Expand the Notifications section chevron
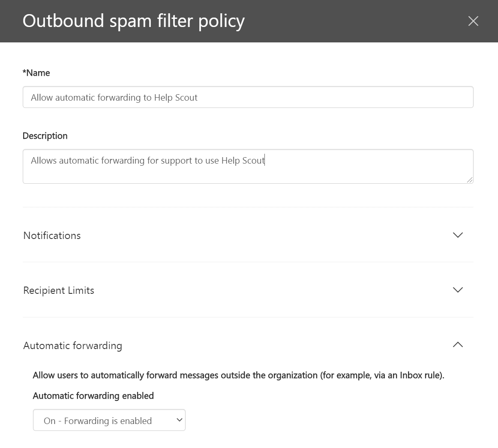The width and height of the screenshot is (498, 448). 458,235
